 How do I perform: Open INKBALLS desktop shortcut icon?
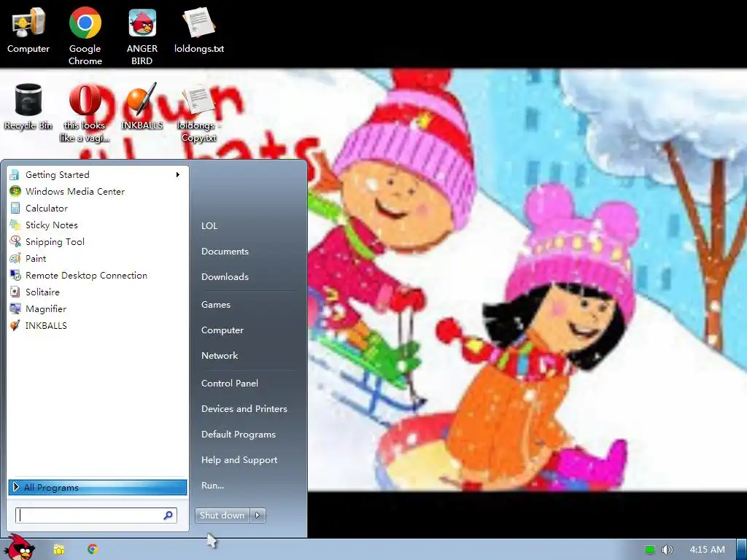point(142,106)
